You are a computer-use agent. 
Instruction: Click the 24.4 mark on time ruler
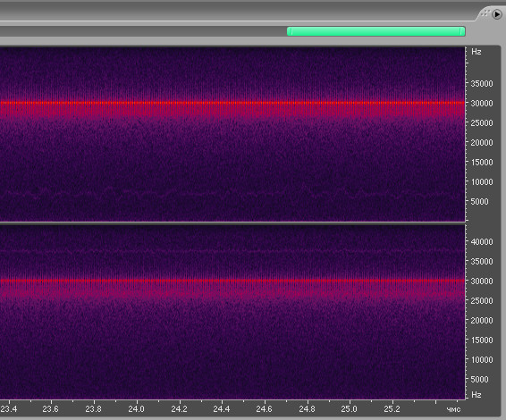click(x=222, y=409)
